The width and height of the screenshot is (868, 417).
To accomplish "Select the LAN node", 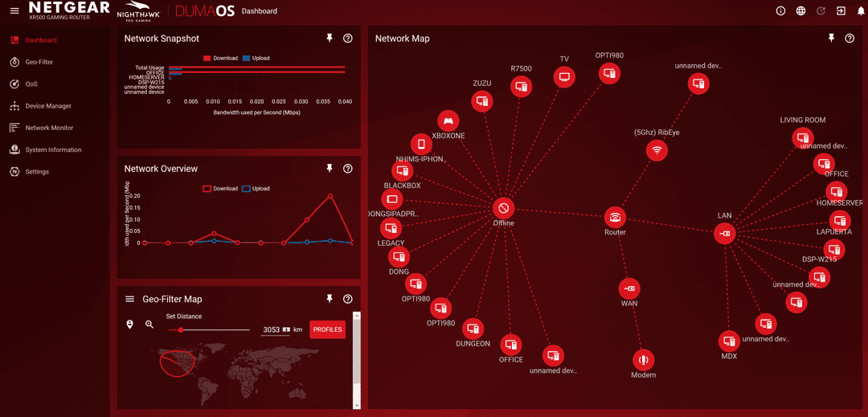I will pos(725,233).
